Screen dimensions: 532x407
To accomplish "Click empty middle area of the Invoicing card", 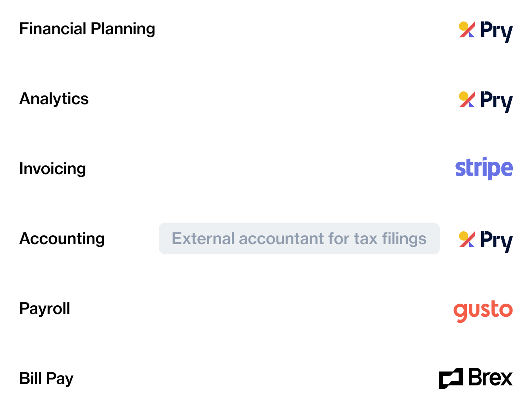I will (266, 169).
